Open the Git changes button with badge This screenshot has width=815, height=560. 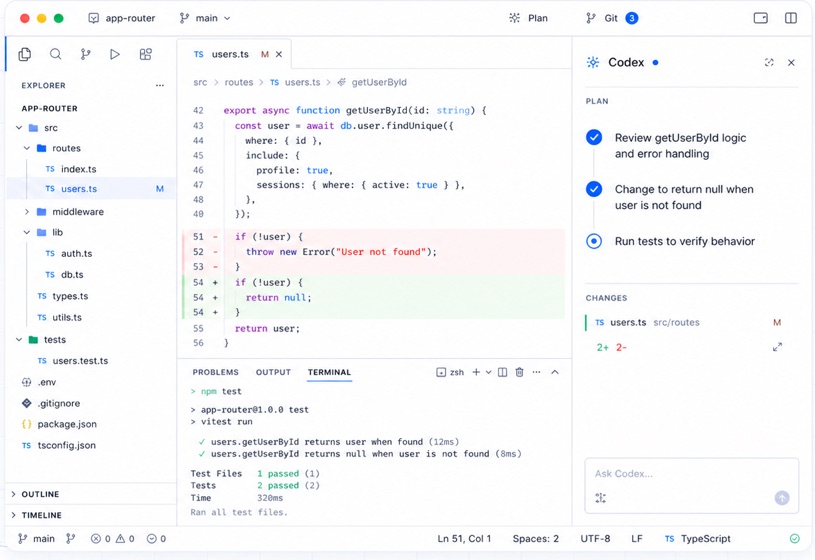point(612,18)
